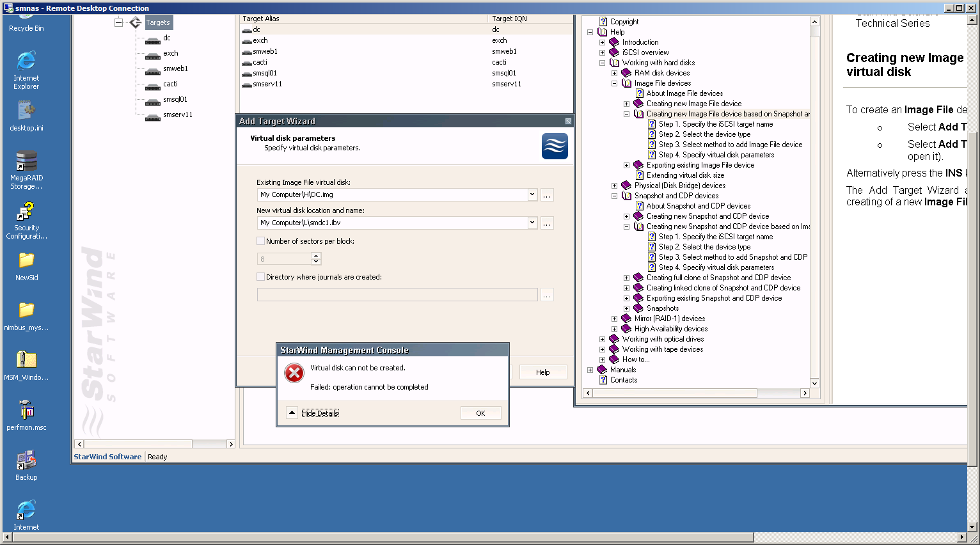This screenshot has height=545, width=980.
Task: Browse for existing image file disk
Action: coord(547,195)
